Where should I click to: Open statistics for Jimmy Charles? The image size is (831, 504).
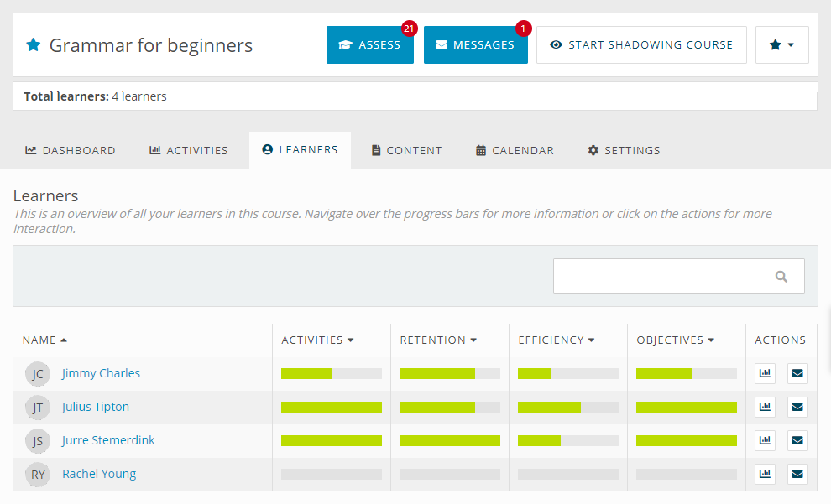pos(765,373)
